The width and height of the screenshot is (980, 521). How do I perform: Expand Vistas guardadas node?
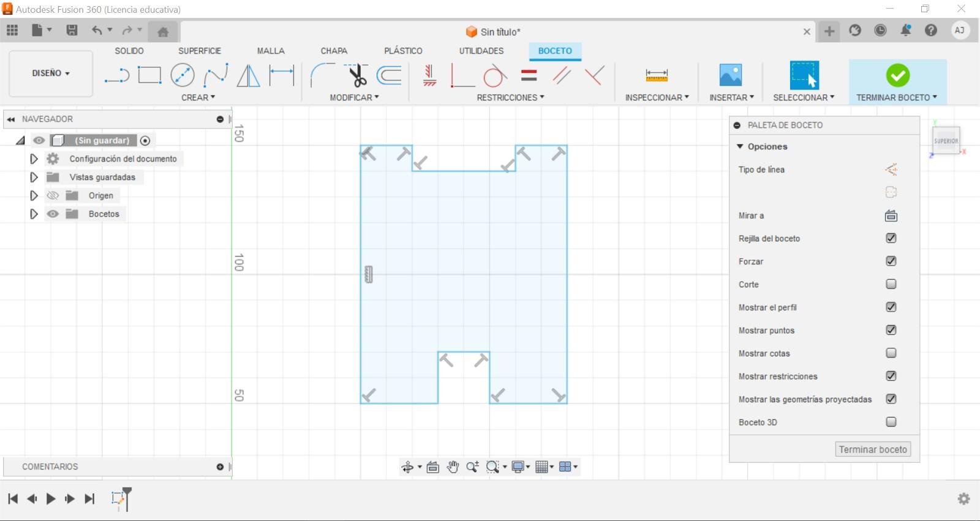click(x=34, y=177)
